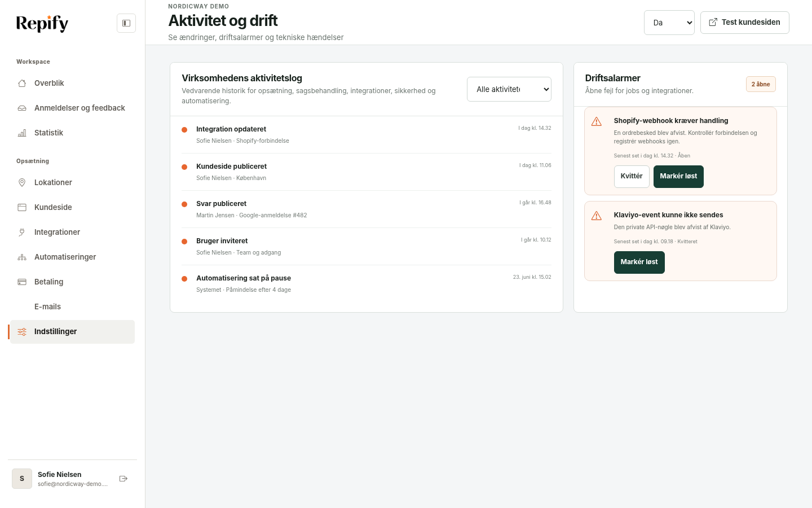Mark the Klaviyo-event alarm as løst
812x508 pixels.
(639, 262)
